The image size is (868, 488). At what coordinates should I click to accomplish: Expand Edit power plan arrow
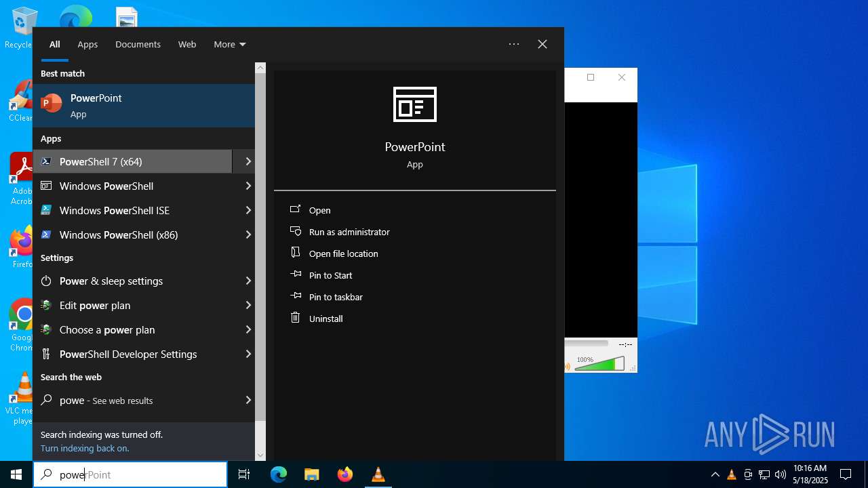248,305
